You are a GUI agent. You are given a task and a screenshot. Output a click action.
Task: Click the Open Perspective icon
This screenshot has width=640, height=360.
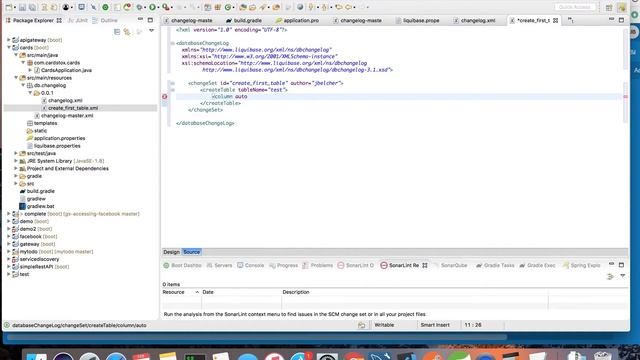tap(609, 7)
